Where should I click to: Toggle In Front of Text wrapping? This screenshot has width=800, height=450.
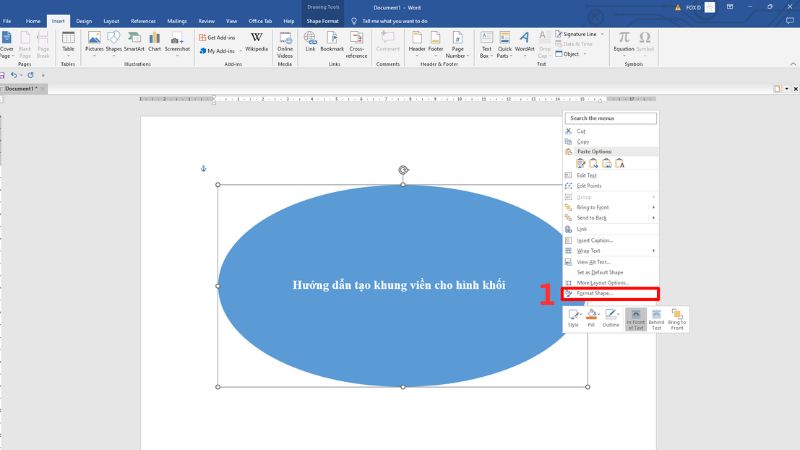[635, 318]
